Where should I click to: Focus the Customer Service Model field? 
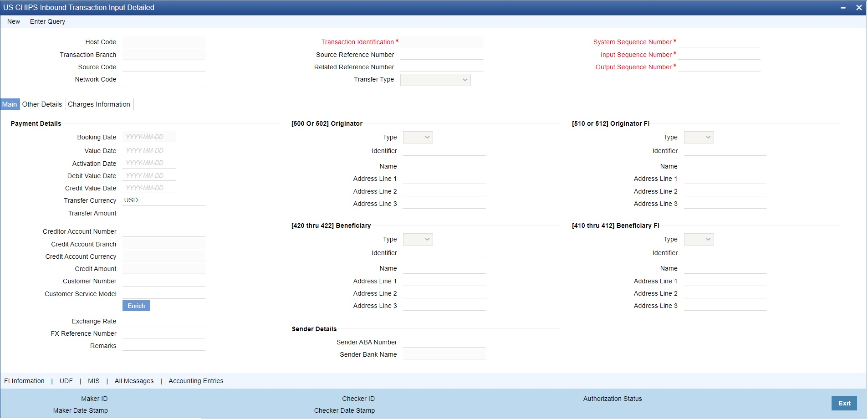[x=164, y=294]
